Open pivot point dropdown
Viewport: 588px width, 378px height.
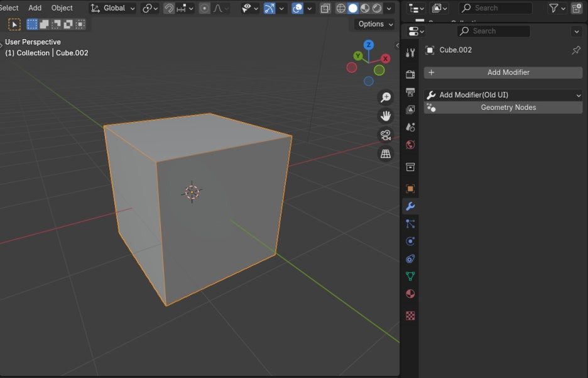coord(150,8)
